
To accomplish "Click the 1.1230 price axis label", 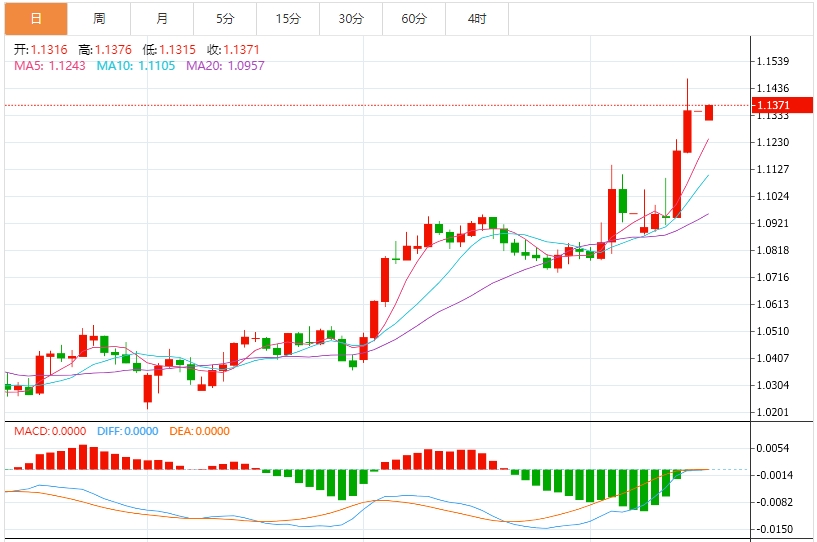I will point(773,142).
